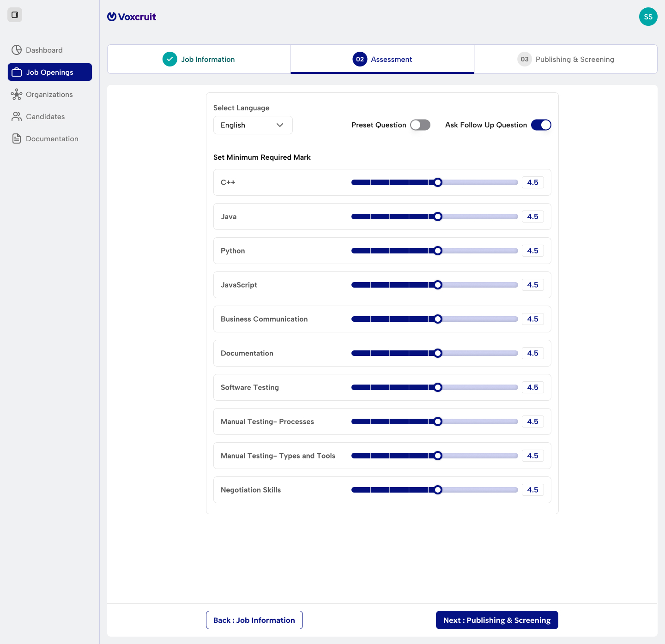Open Documentation via its file icon

point(17,138)
